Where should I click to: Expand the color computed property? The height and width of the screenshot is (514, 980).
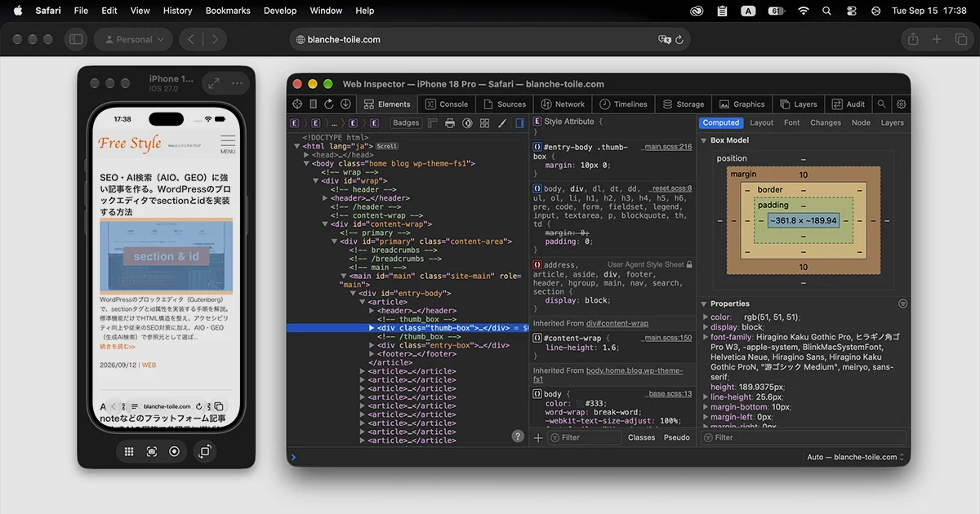tap(706, 317)
